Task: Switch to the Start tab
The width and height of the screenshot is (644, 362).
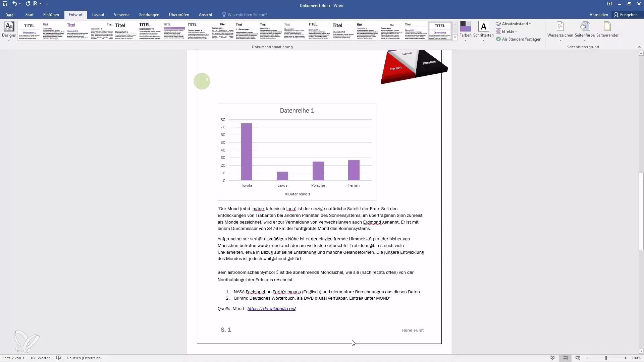Action: coord(30,15)
